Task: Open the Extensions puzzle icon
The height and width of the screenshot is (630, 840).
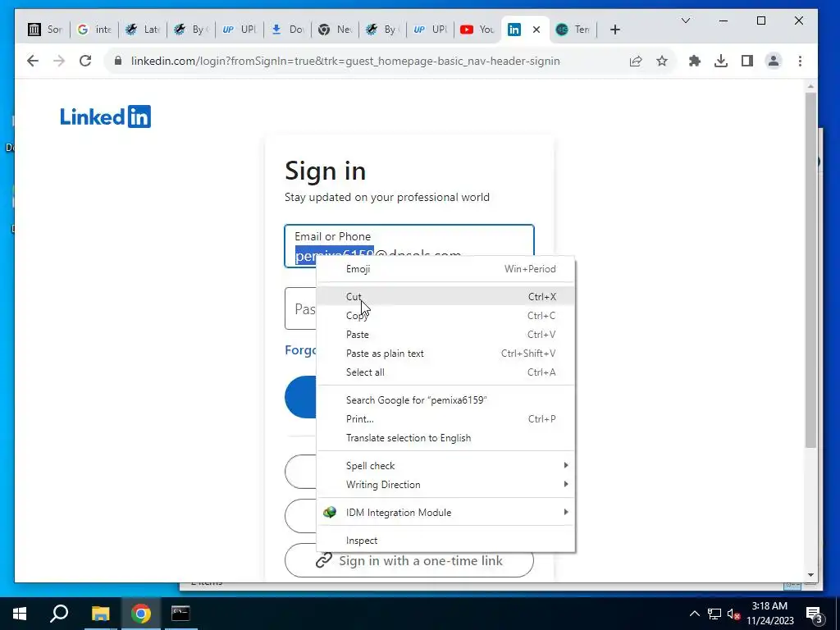Action: tap(695, 61)
